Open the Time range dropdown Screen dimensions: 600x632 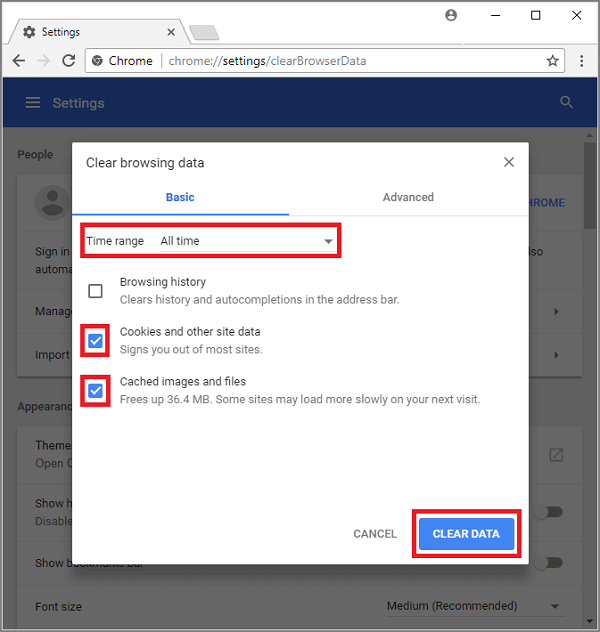point(246,241)
